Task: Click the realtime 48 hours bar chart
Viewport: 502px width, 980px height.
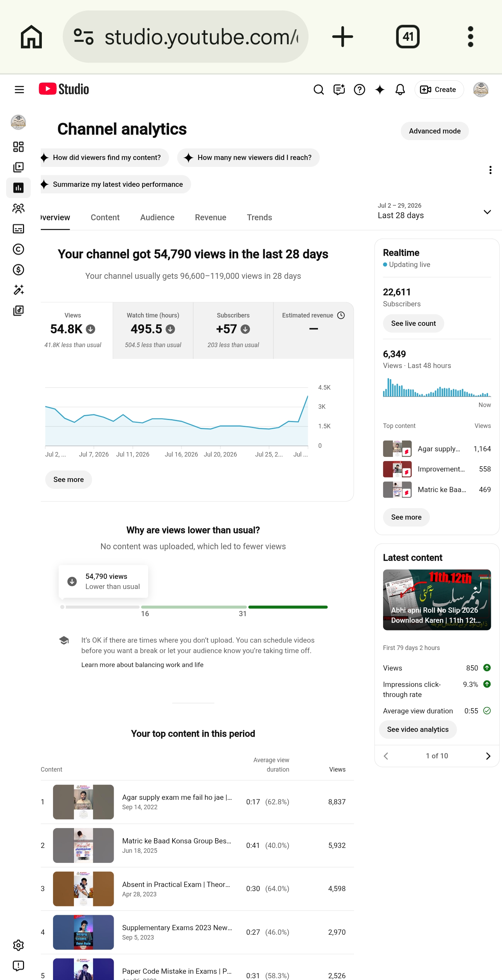Action: coord(436,387)
